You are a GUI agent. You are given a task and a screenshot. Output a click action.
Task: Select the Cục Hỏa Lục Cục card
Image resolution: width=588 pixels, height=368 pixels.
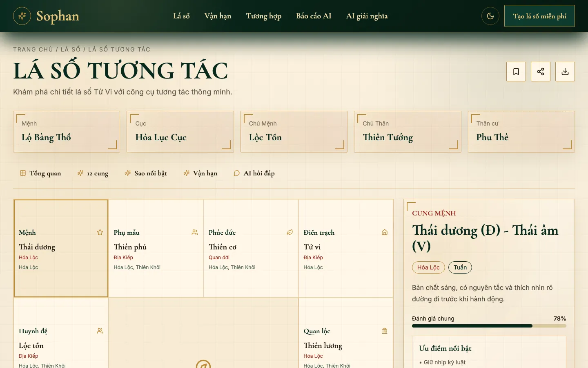click(x=180, y=132)
